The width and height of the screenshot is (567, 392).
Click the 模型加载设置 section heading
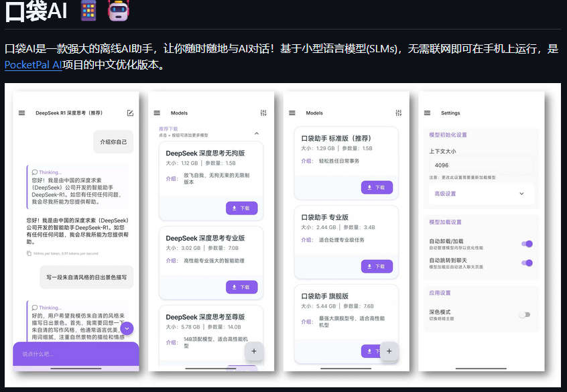(x=445, y=222)
